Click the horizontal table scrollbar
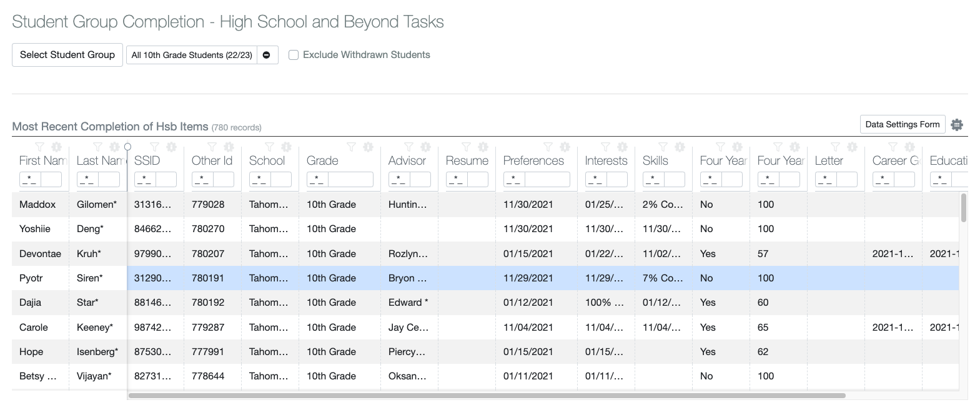980x405 pixels. [486, 396]
